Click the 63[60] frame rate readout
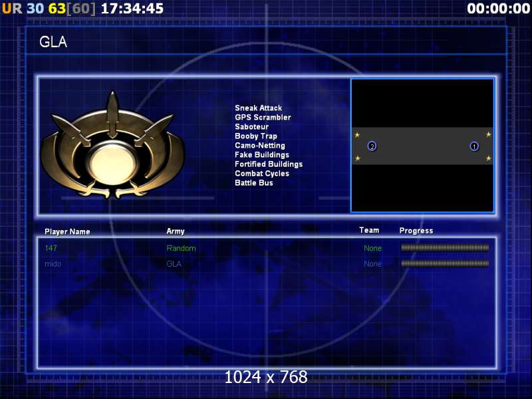 tap(72, 9)
